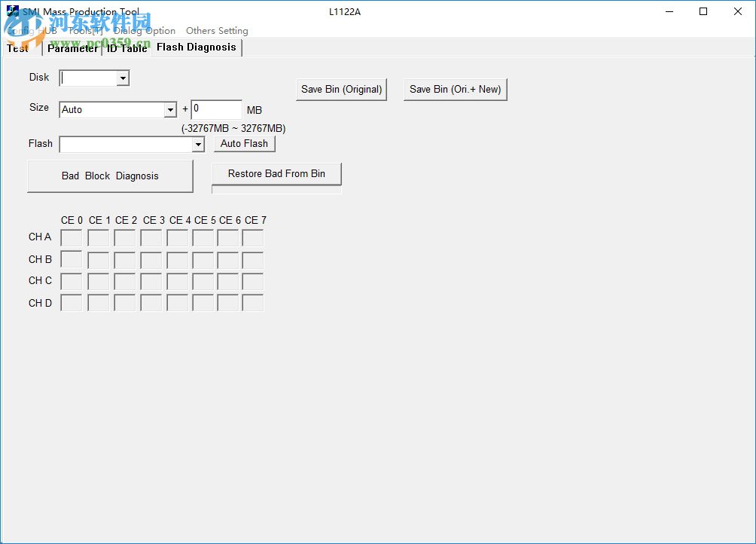756x544 pixels.
Task: Start Bad Block Diagnosis
Action: click(111, 176)
